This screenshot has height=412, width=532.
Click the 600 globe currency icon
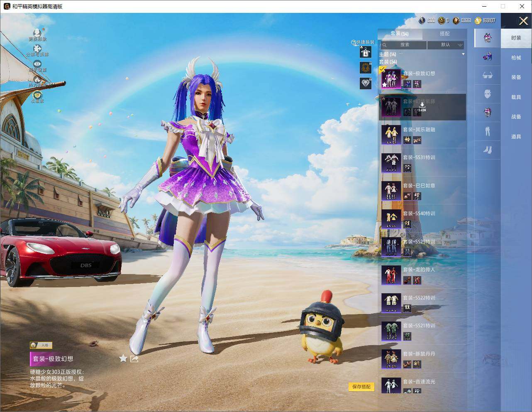pos(422,20)
